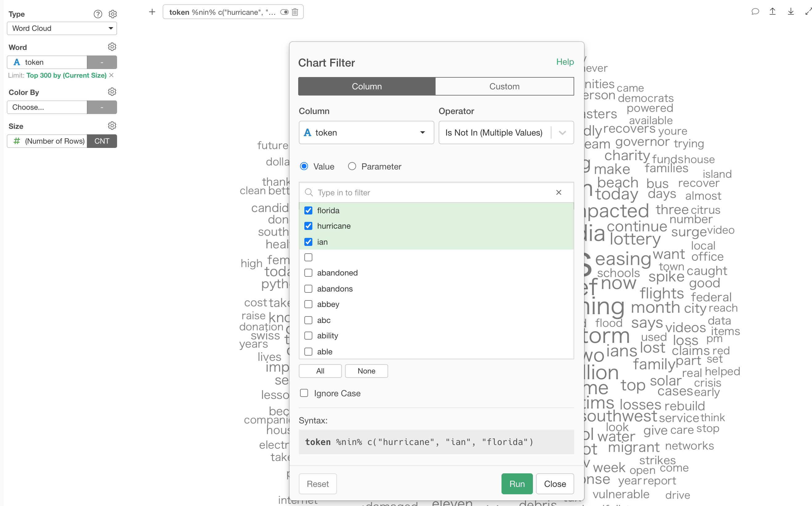Check the abc value
The width and height of the screenshot is (812, 506).
[308, 320]
